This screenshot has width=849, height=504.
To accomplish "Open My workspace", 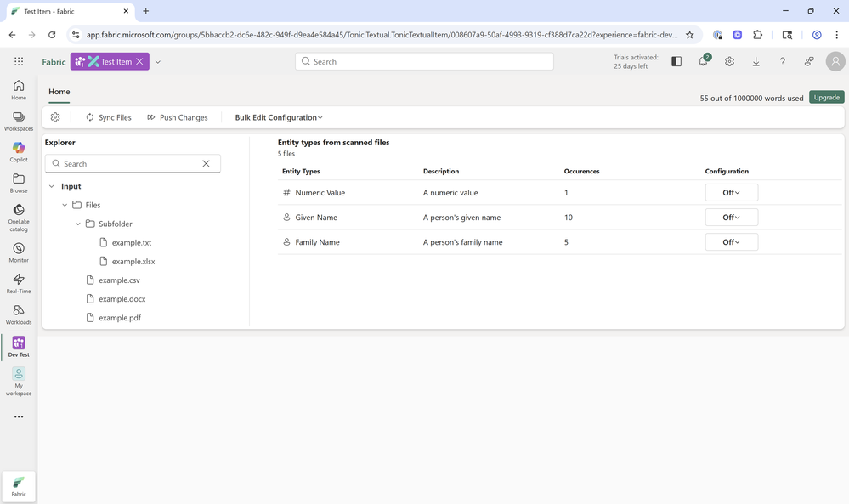I will click(19, 381).
